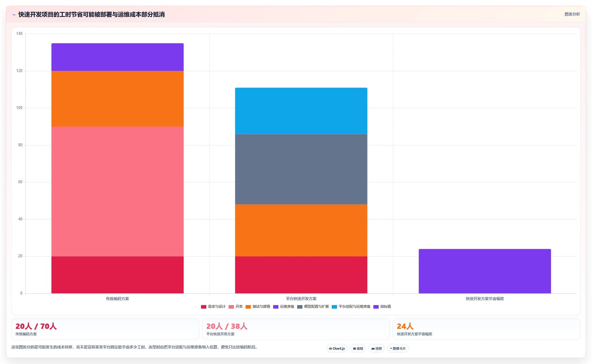Click the chart title 快速开发项目的工时节省可能被部署与运维成本部分抵消
592x364 pixels.
tap(91, 15)
